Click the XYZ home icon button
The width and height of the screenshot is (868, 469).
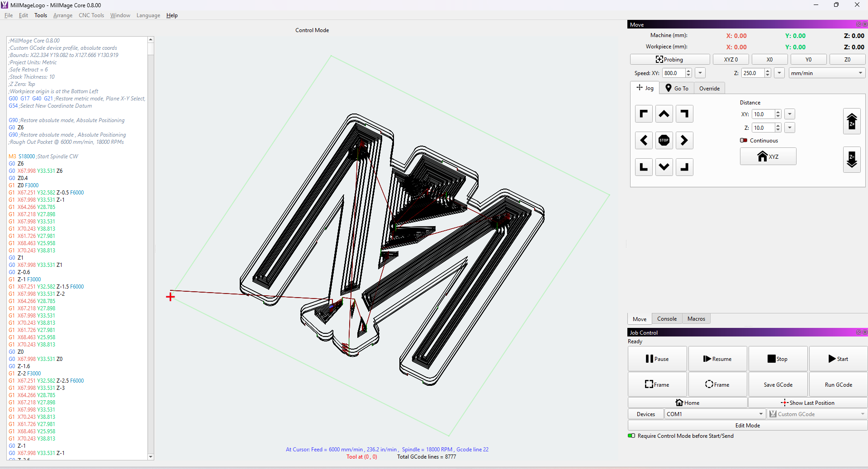tap(768, 156)
